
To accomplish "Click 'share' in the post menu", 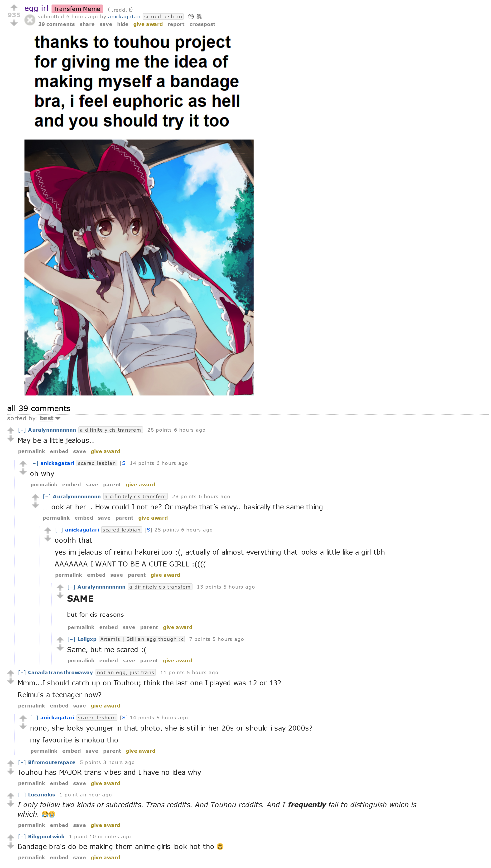I will [87, 24].
